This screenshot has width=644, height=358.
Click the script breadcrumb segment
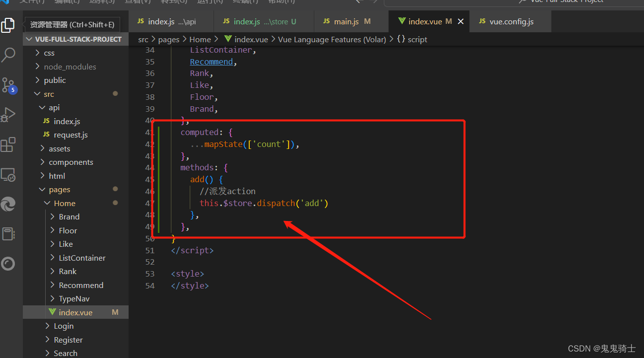(412, 39)
